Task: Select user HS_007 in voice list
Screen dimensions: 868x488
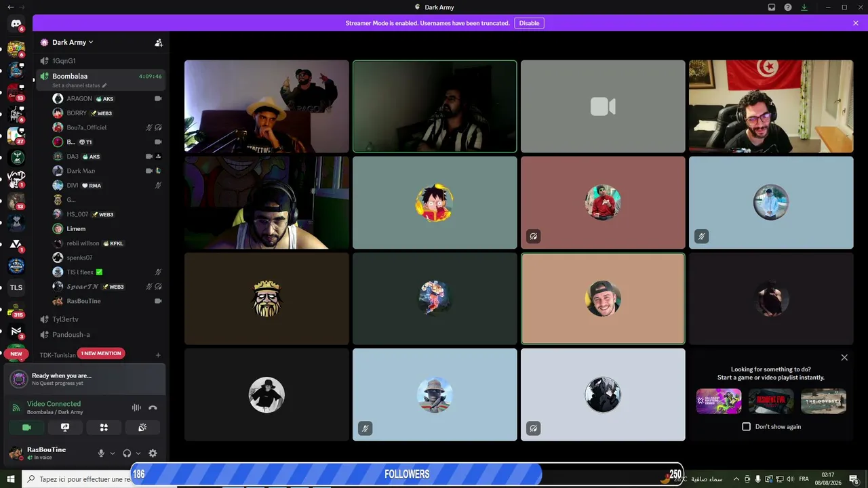Action: (x=107, y=214)
